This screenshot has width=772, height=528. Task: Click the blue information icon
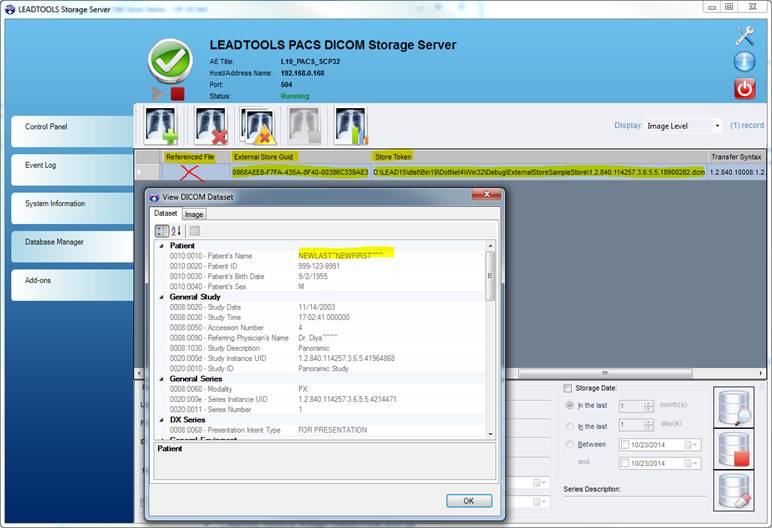click(744, 62)
